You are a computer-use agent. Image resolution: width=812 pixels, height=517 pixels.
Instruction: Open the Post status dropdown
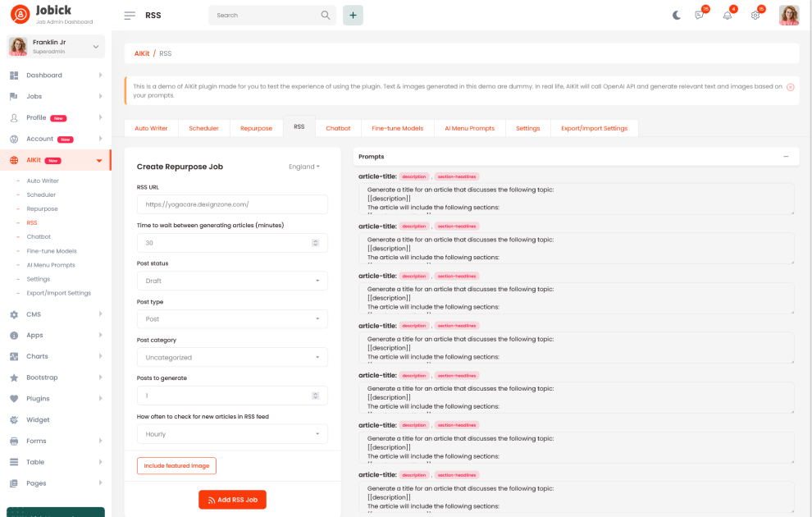coord(232,281)
